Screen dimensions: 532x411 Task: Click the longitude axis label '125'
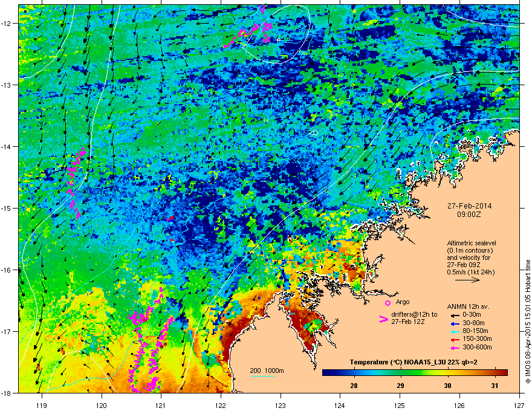[400, 405]
